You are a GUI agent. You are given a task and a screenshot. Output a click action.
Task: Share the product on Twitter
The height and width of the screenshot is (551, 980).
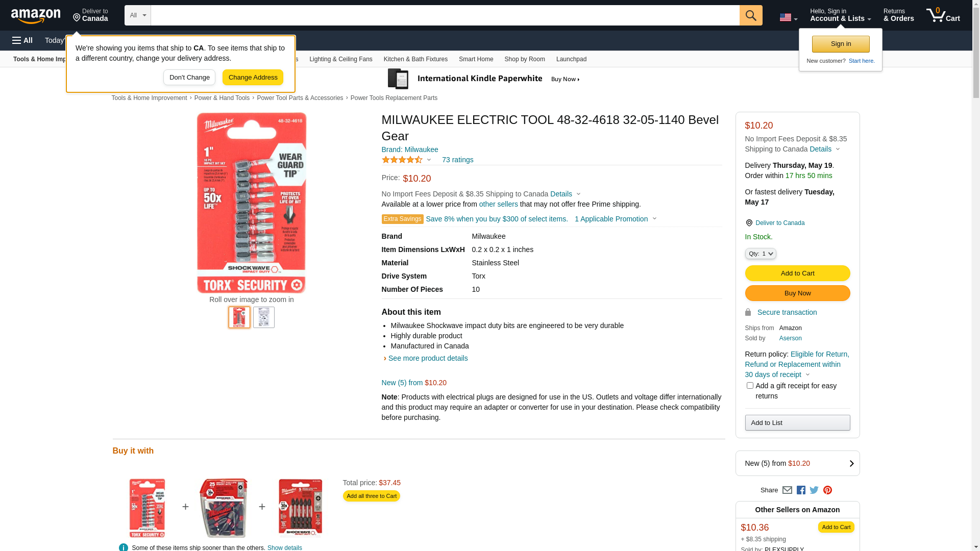(x=814, y=490)
